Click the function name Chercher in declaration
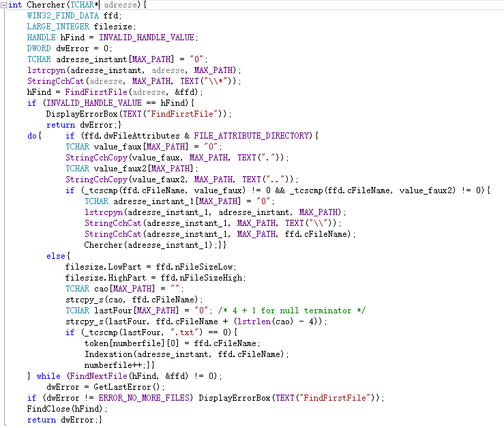 [x=46, y=5]
